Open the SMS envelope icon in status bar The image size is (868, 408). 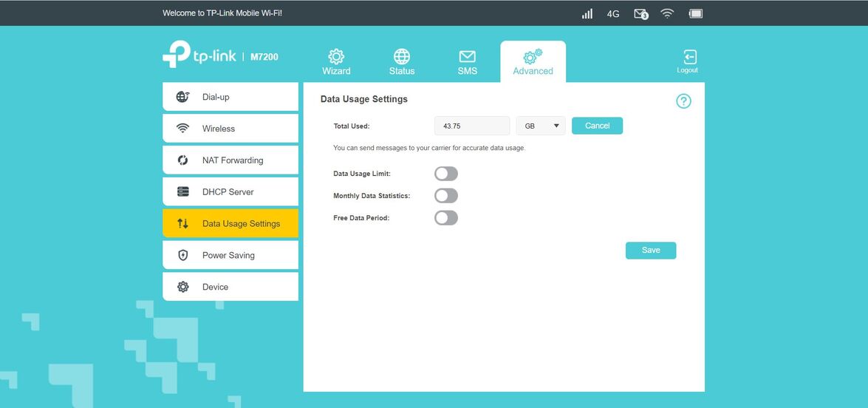[640, 13]
